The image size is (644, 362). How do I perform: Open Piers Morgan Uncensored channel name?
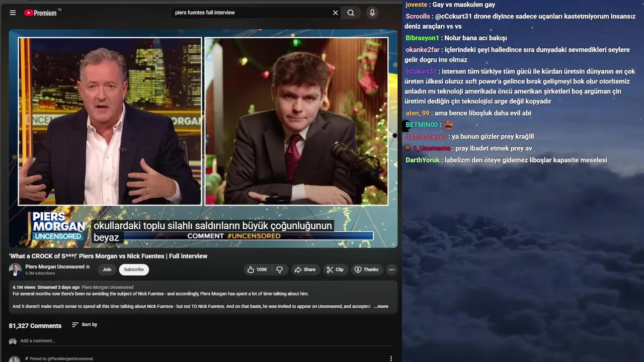pos(55,267)
